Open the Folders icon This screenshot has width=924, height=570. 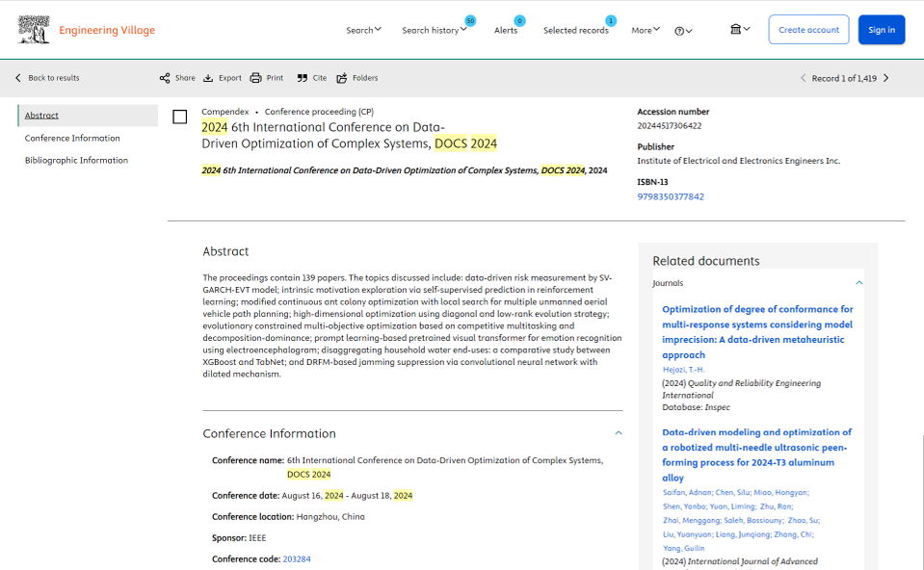(342, 78)
